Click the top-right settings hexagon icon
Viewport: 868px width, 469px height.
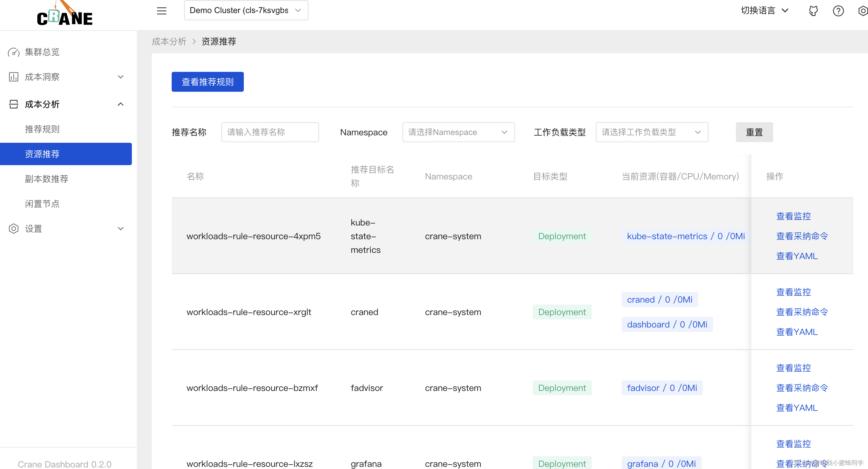point(863,11)
